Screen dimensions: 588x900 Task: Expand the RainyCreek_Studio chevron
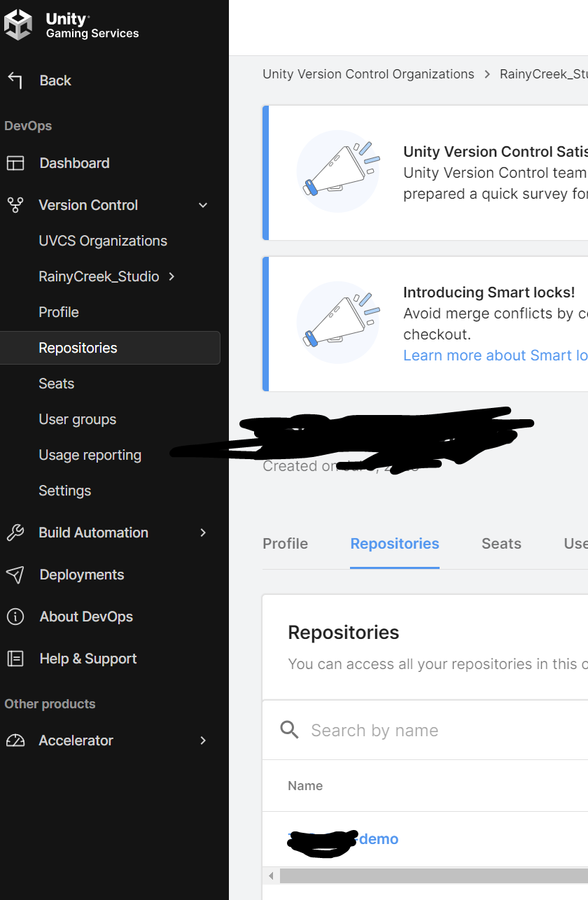(171, 276)
